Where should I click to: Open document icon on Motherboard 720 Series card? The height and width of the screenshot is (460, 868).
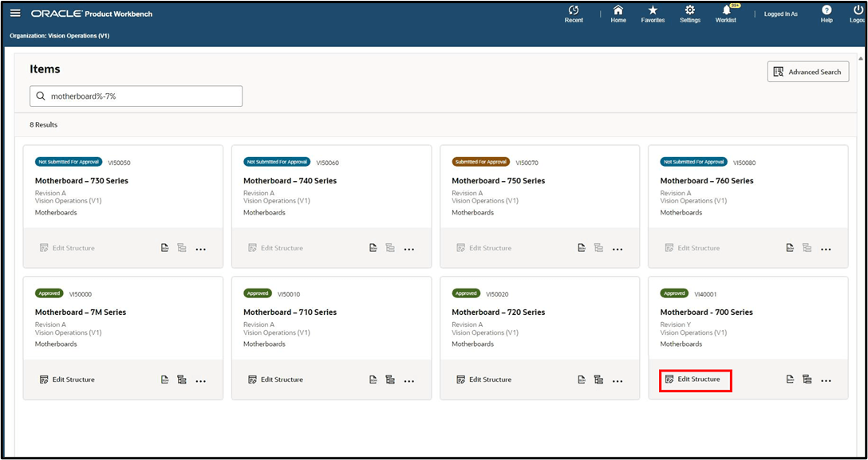[582, 379]
